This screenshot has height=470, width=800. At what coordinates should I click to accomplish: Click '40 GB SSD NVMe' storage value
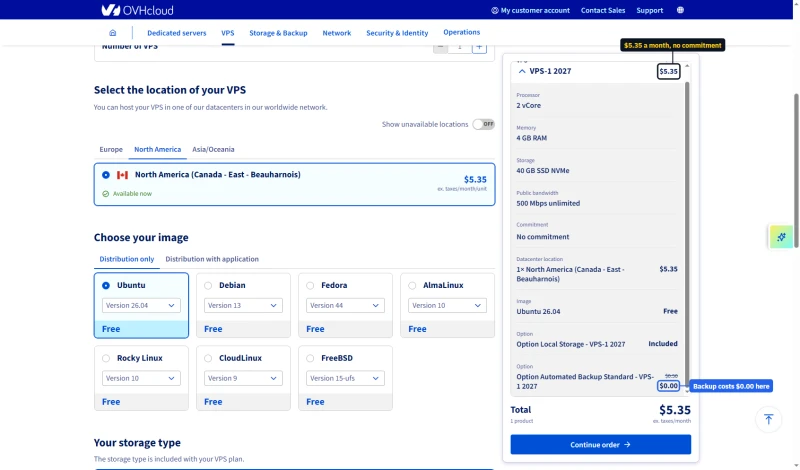point(542,171)
